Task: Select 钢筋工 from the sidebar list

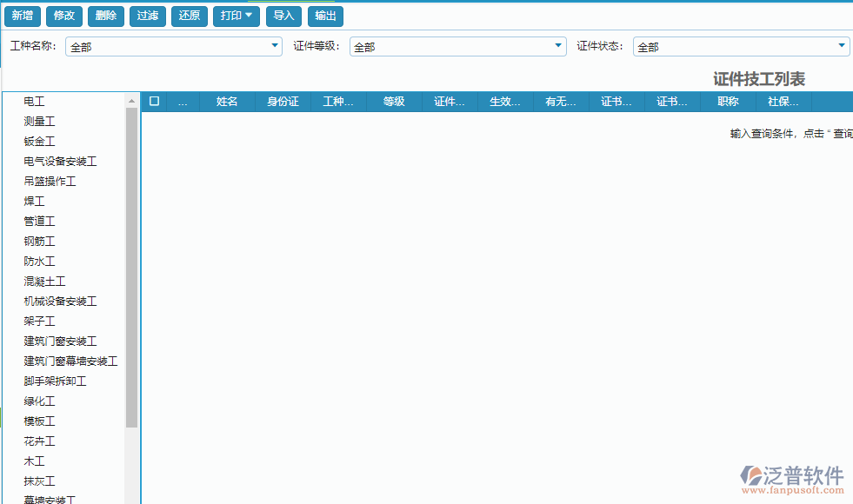Action: pos(39,241)
